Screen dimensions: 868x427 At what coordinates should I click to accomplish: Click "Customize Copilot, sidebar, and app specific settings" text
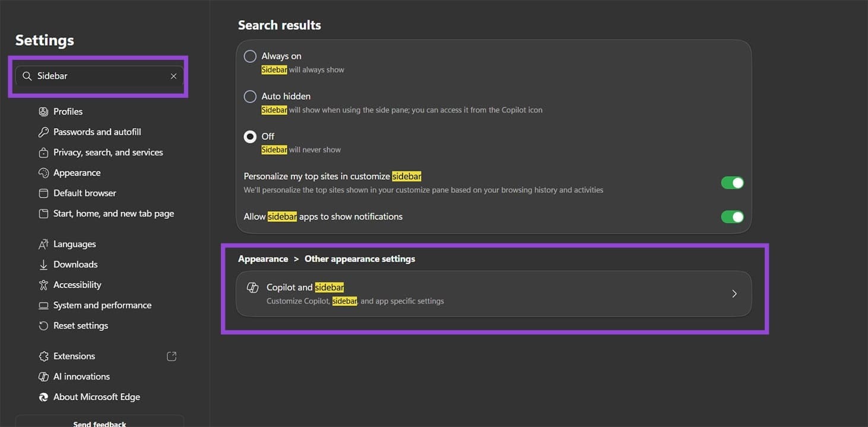tap(355, 301)
